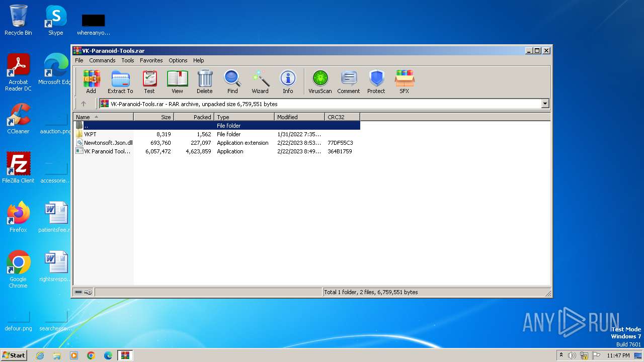Open the Comment toolbar icon
Image resolution: width=644 pixels, height=362 pixels.
[349, 82]
